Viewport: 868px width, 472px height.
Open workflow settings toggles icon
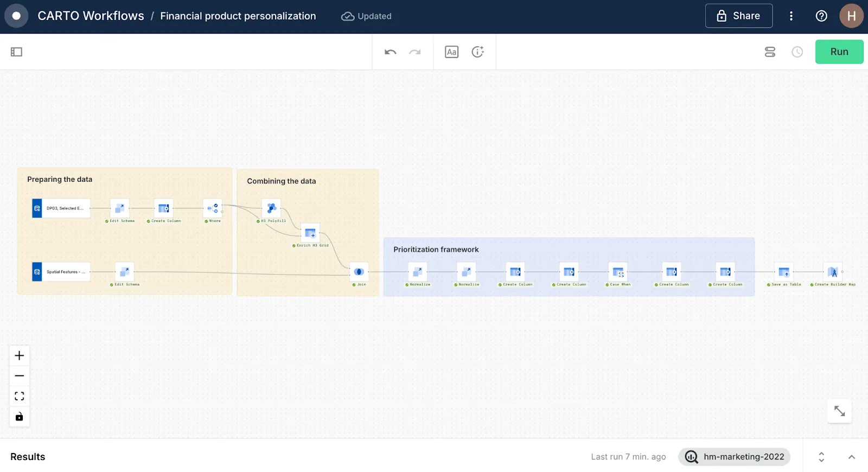770,52
